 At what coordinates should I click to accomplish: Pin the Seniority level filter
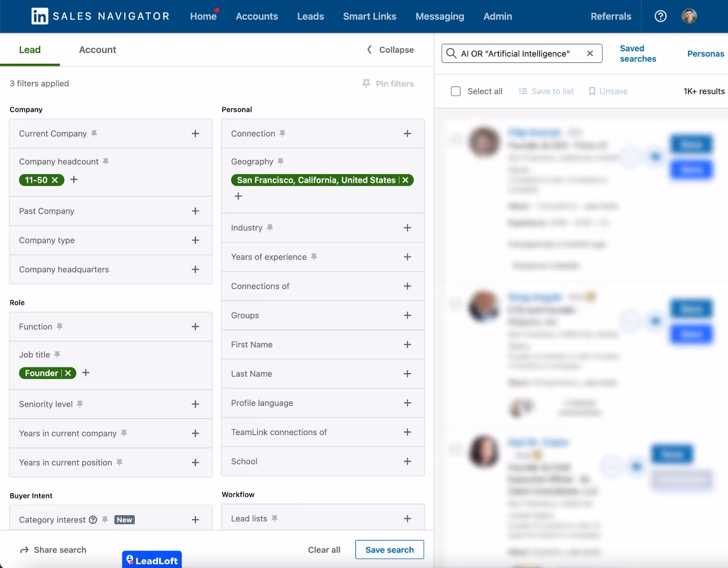(80, 404)
